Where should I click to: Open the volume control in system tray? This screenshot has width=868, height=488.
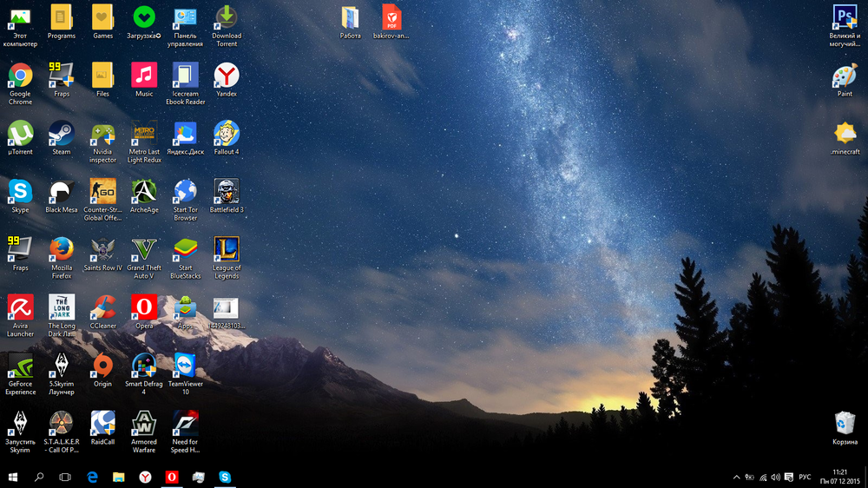(775, 477)
